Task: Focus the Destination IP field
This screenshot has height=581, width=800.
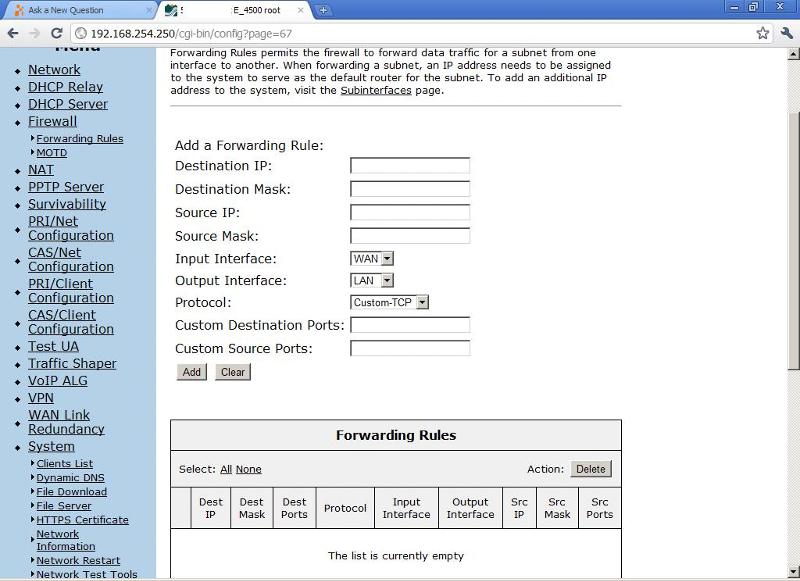Action: pos(410,166)
